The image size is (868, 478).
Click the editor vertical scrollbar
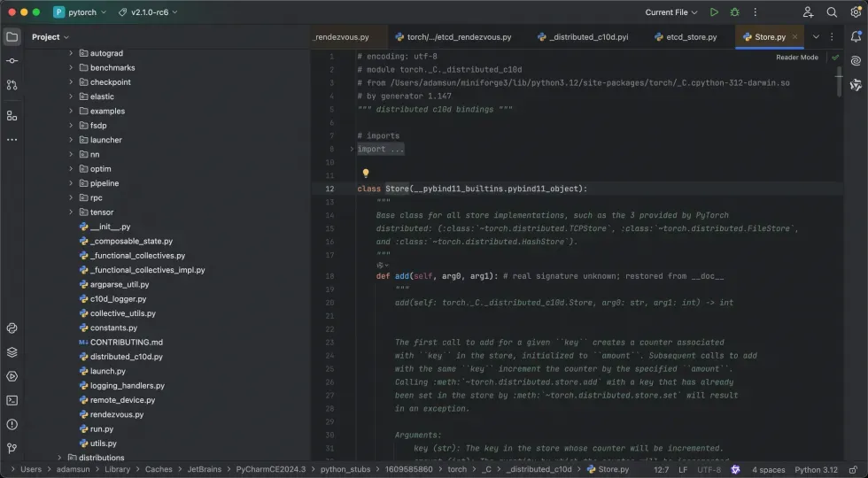pos(840,81)
